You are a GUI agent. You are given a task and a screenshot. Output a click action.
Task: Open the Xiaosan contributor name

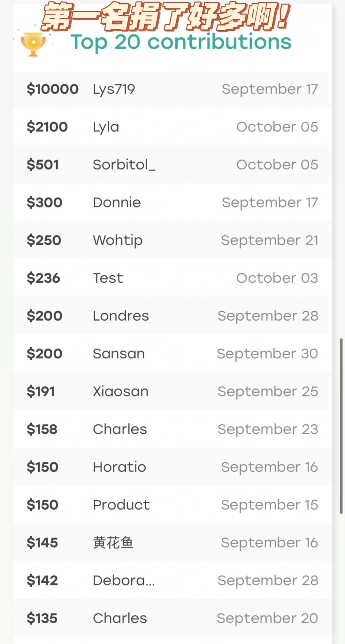[120, 391]
